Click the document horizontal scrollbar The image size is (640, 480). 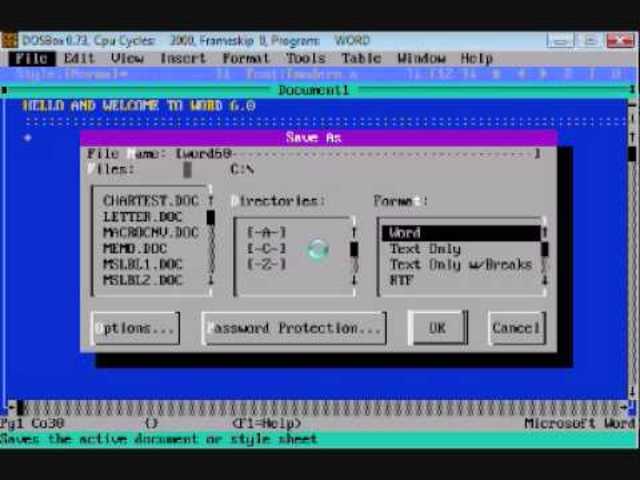tap(318, 407)
